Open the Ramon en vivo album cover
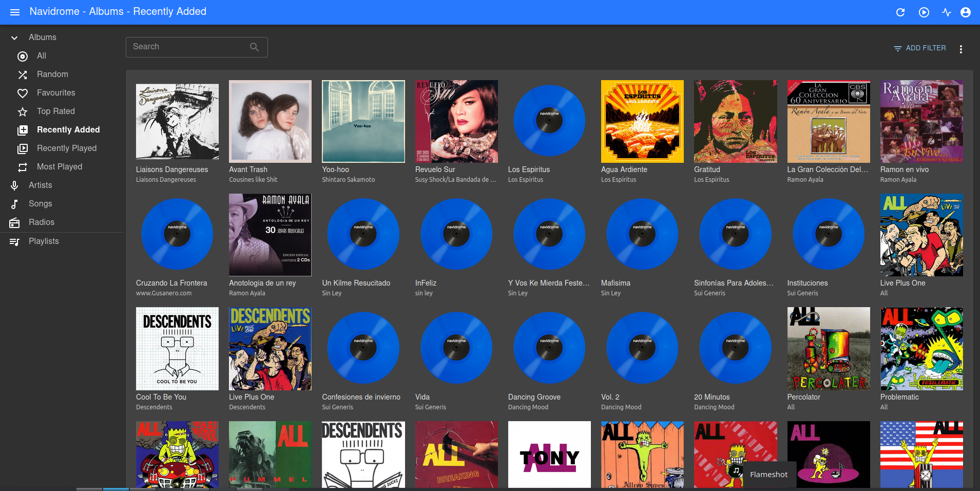 pos(921,121)
